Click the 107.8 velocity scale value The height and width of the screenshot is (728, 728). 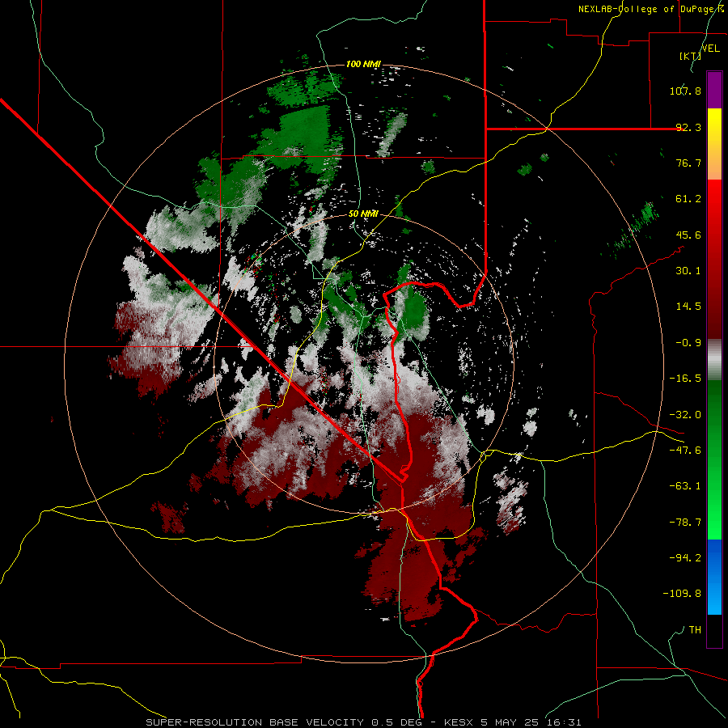(x=685, y=91)
